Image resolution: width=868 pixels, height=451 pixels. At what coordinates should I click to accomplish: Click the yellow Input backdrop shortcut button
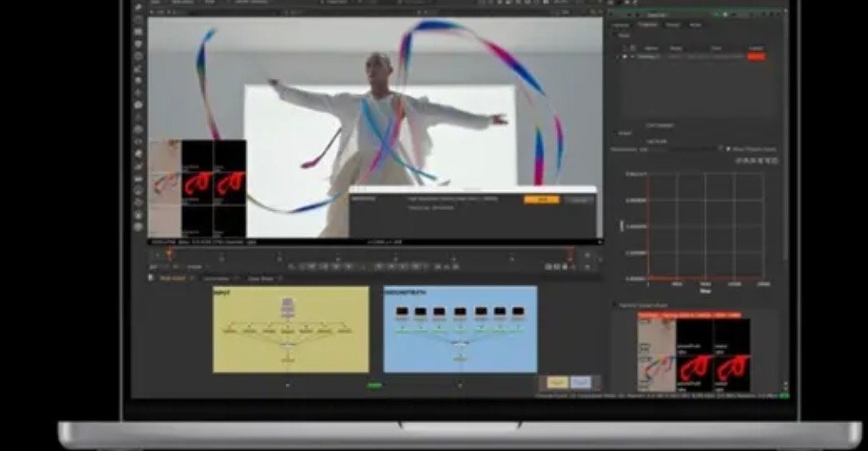558,383
